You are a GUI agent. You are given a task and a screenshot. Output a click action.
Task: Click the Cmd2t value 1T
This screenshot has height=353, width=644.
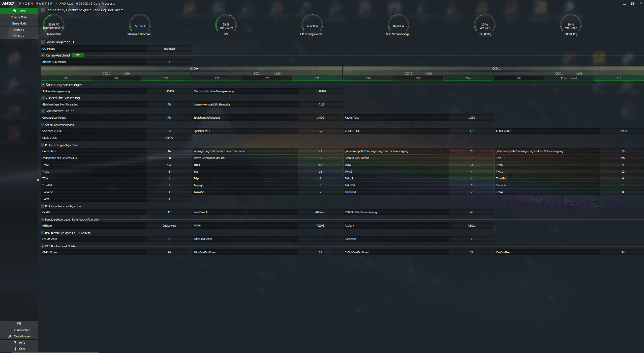click(169, 212)
